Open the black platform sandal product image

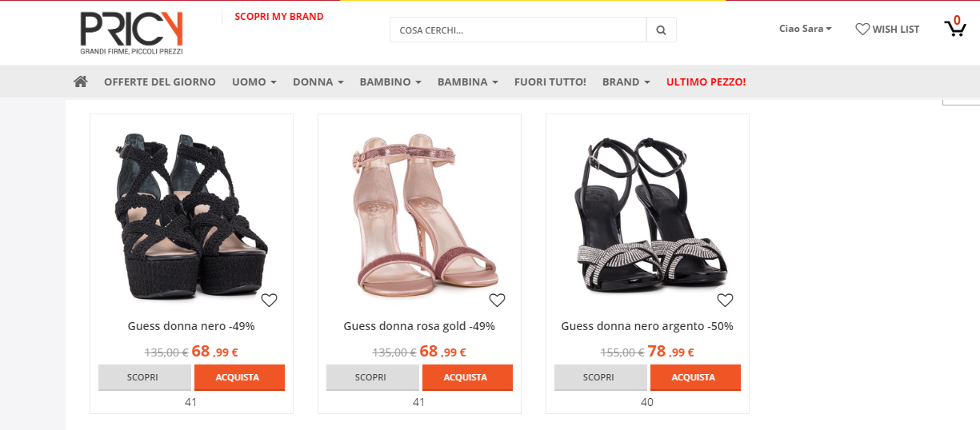pos(190,212)
